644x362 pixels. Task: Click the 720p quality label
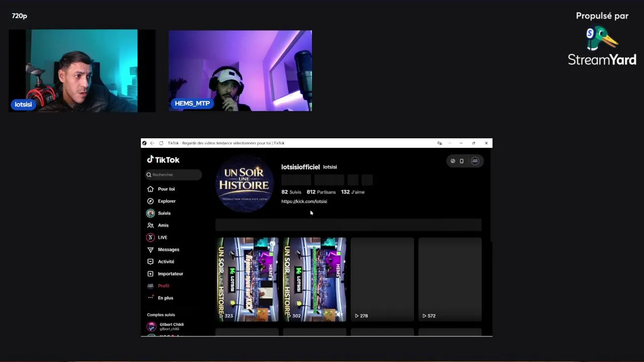pos(20,16)
